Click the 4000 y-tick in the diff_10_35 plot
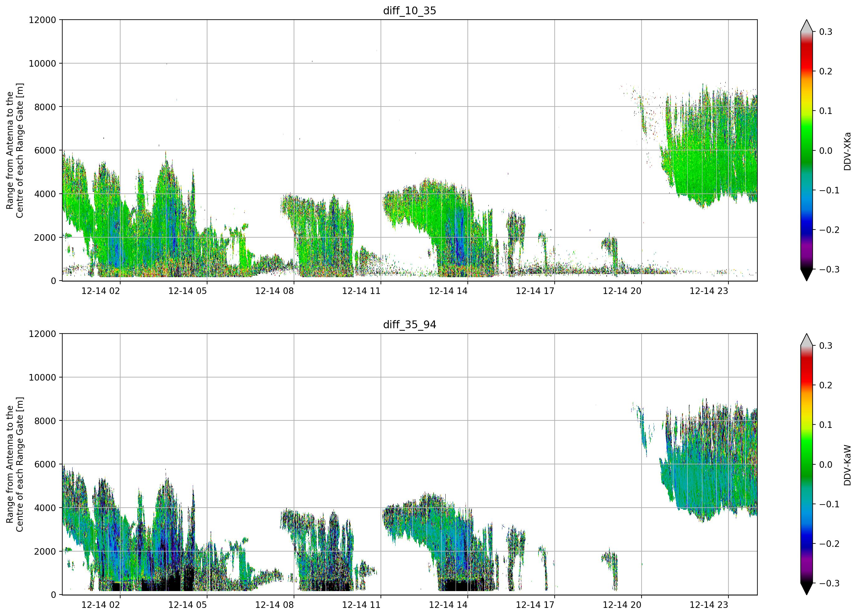 point(45,194)
